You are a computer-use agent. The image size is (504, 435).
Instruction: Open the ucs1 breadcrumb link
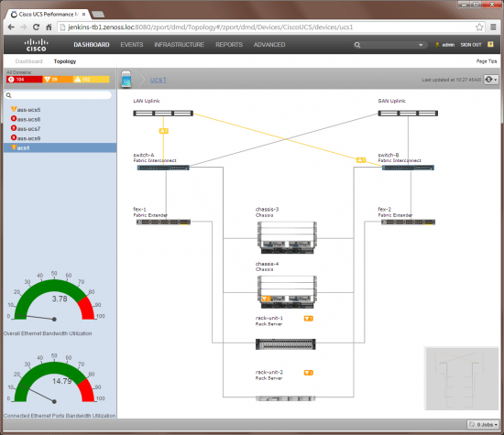click(159, 80)
